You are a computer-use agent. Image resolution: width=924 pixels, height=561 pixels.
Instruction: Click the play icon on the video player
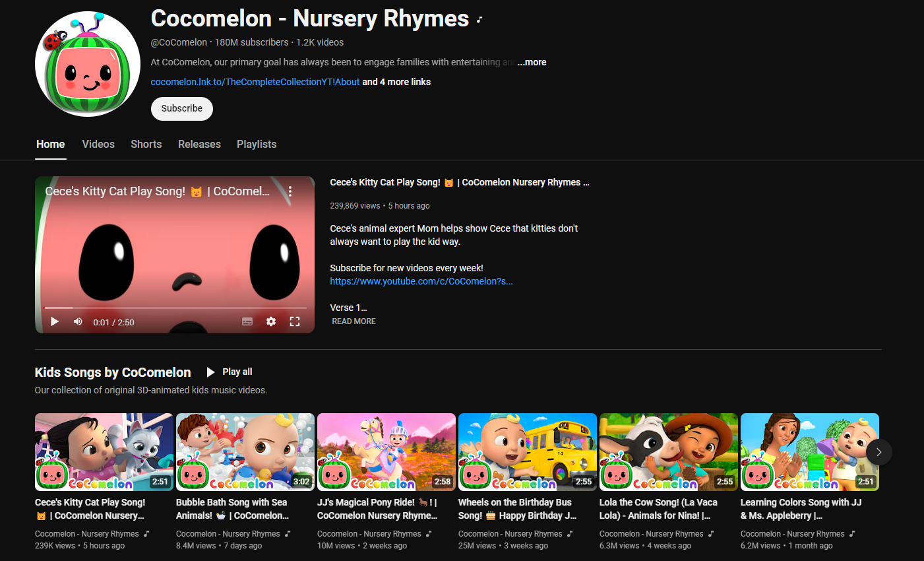coord(54,321)
